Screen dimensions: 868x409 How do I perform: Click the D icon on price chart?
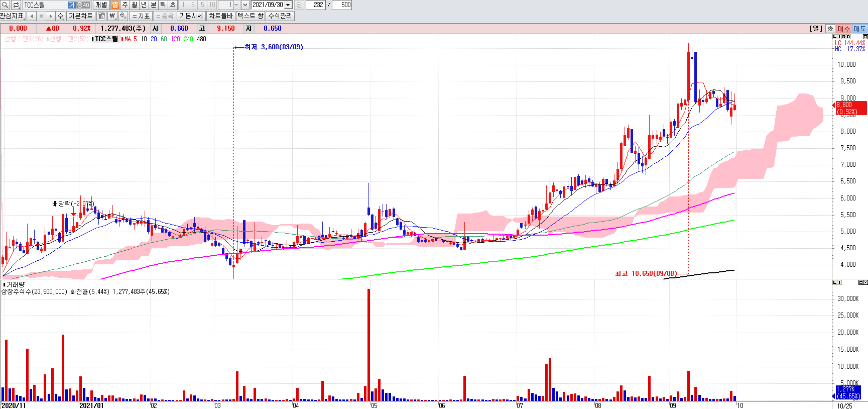[848, 37]
